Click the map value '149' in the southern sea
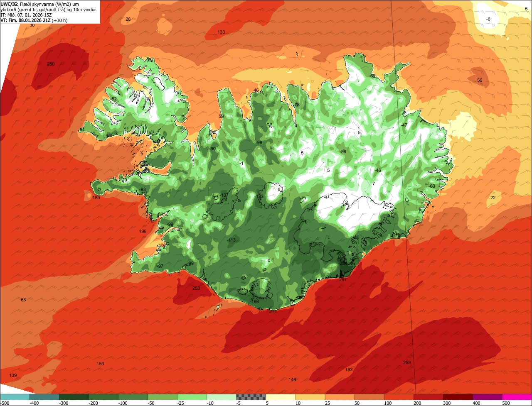Screen dimensions: 532x406 (x=292, y=379)
